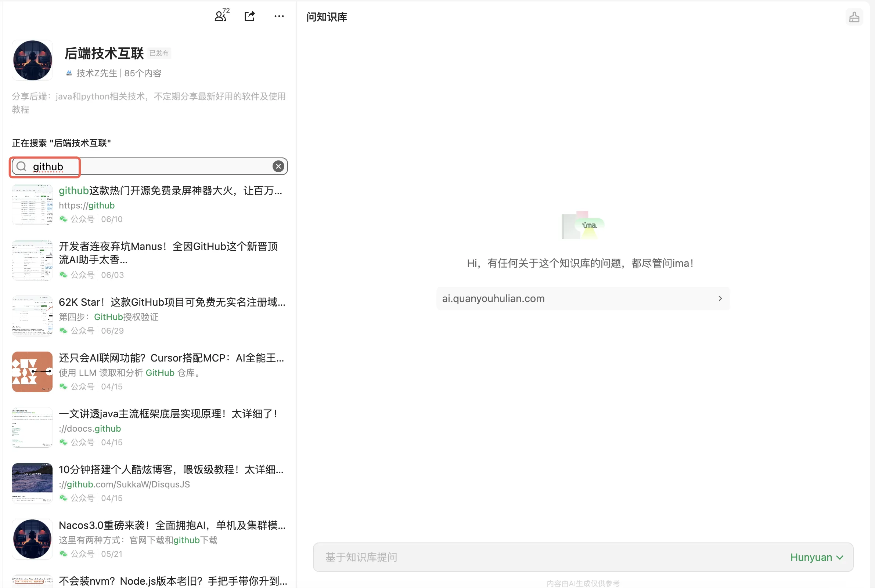
Task: Open article Nacos3.0重磅来袭
Action: [x=172, y=525]
